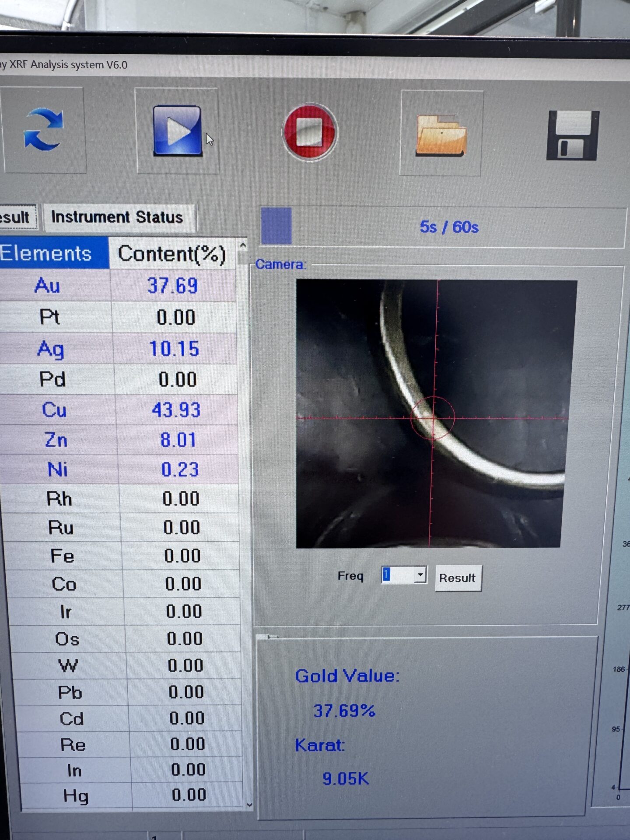Screen dimensions: 630x840
Task: Select the Fe element row
Action: [x=122, y=556]
